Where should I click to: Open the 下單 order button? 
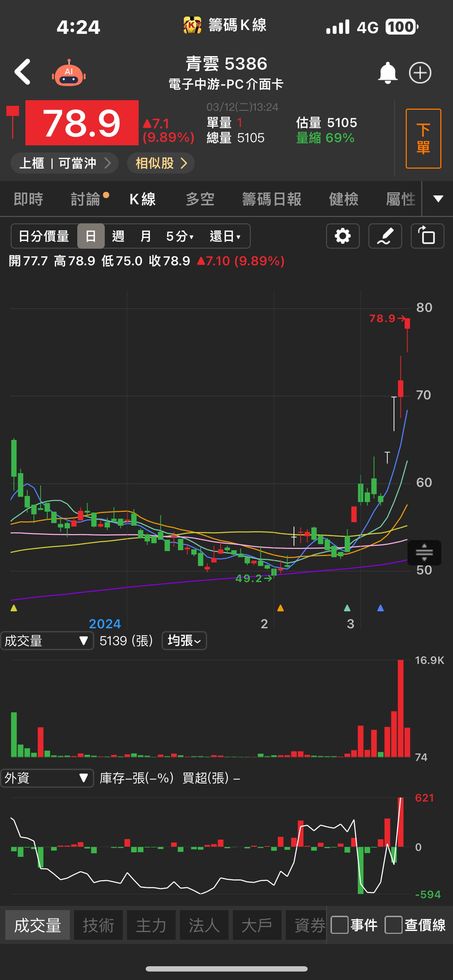pos(423,139)
